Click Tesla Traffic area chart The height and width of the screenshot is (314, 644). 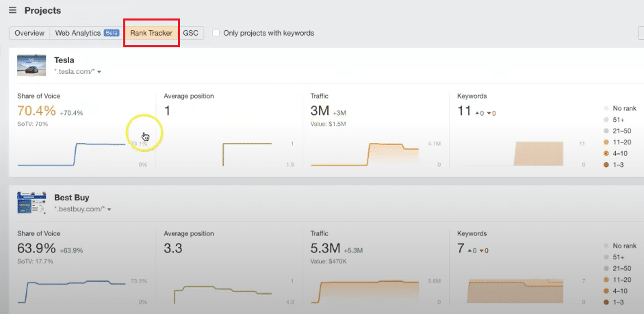[x=365, y=155]
